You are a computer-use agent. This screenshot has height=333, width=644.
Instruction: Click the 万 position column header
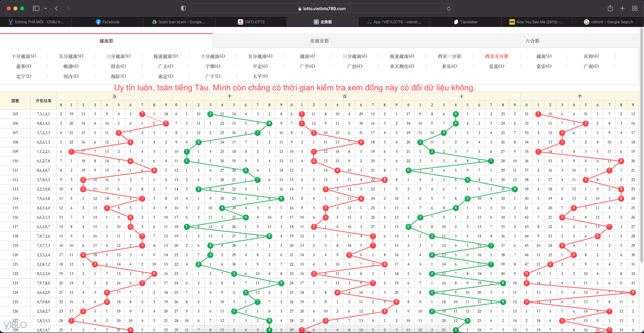click(x=114, y=96)
